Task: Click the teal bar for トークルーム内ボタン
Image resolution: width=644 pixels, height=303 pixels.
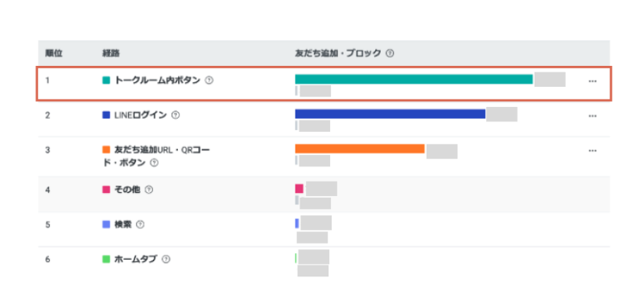Action: (414, 79)
